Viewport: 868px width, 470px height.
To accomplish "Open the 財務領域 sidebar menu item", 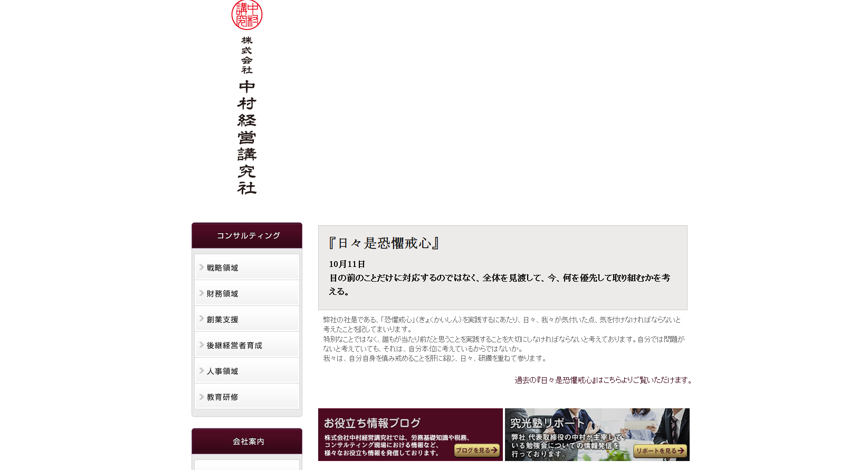I will pyautogui.click(x=222, y=294).
